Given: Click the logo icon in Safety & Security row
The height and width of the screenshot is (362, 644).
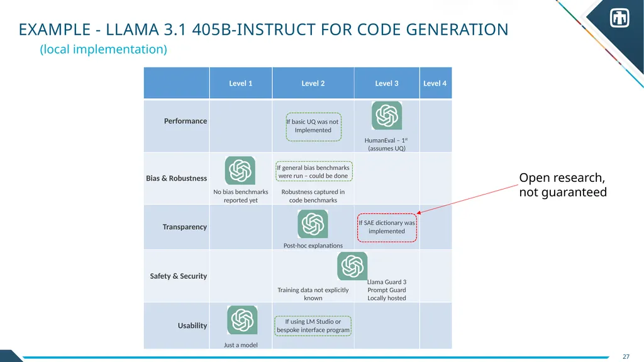Looking at the screenshot, I should [352, 266].
